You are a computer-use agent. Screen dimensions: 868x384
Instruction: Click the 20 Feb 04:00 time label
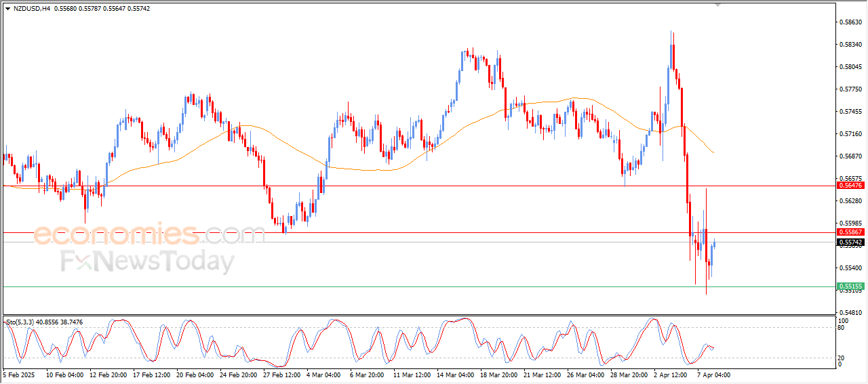click(x=196, y=375)
